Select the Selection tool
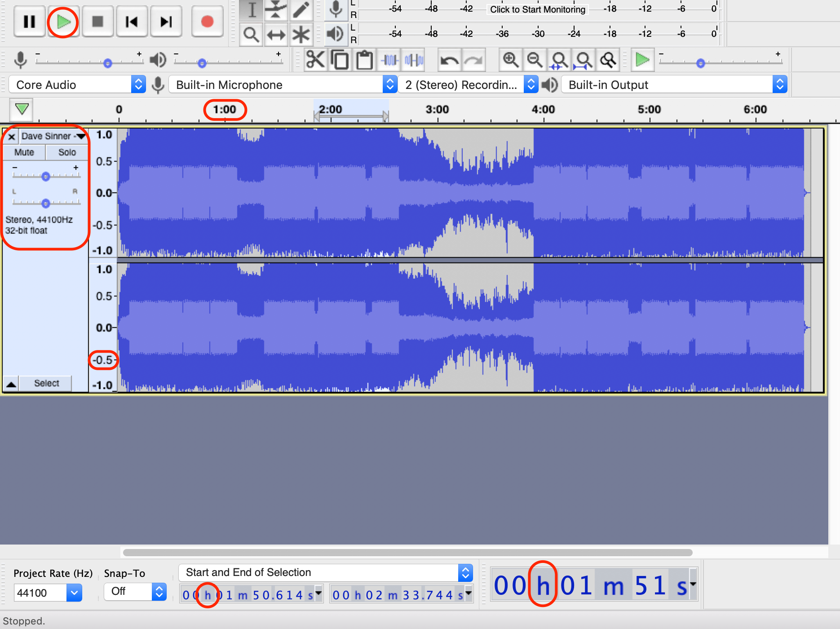This screenshot has height=629, width=840. (251, 11)
